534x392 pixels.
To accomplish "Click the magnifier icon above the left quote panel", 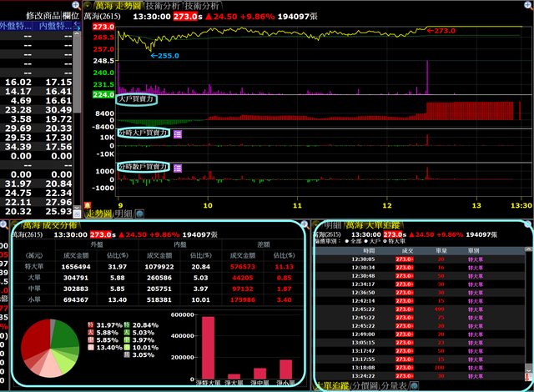I will coord(76,4).
